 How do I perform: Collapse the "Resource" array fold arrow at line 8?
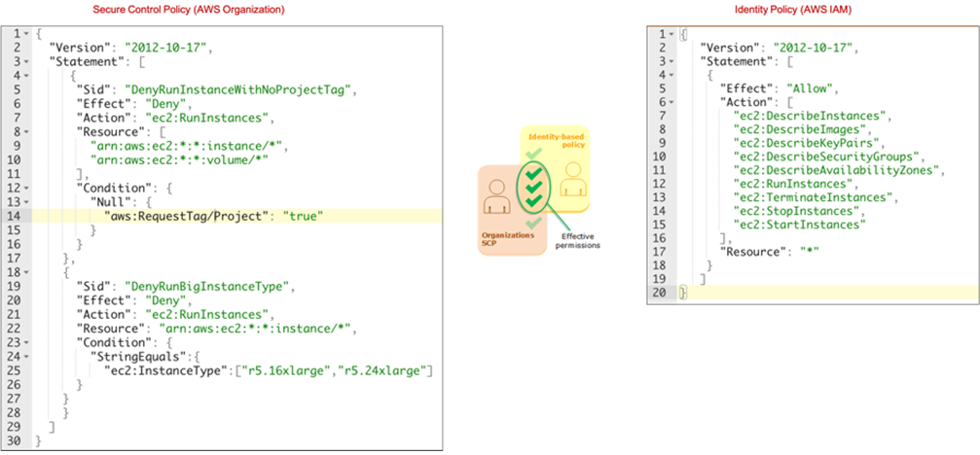click(x=26, y=131)
